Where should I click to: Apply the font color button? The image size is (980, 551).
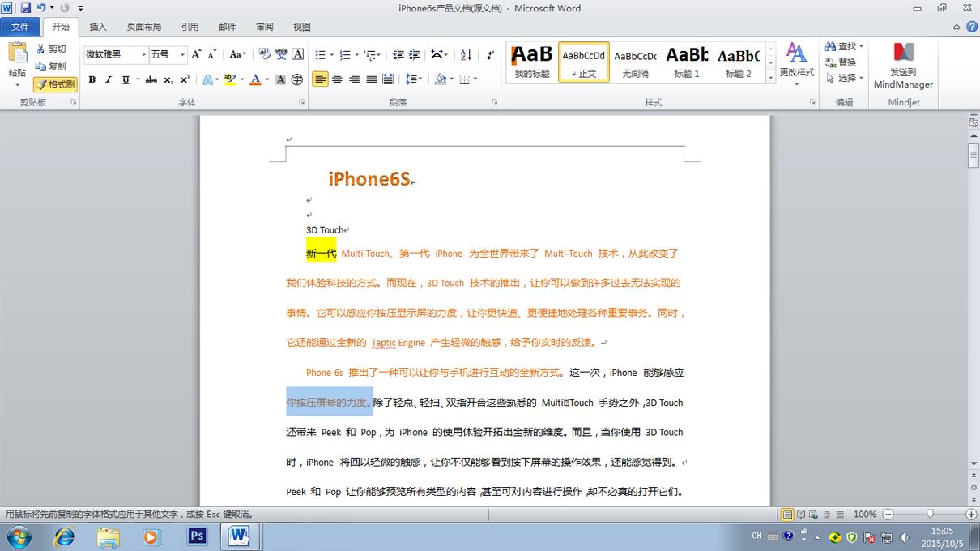pos(255,79)
